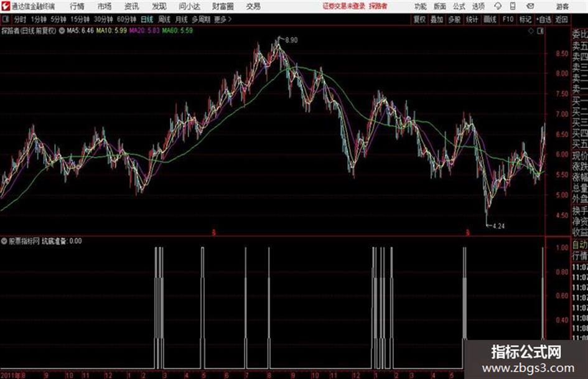Open the 公式 menu
The width and height of the screenshot is (588, 379).
tap(459, 6)
